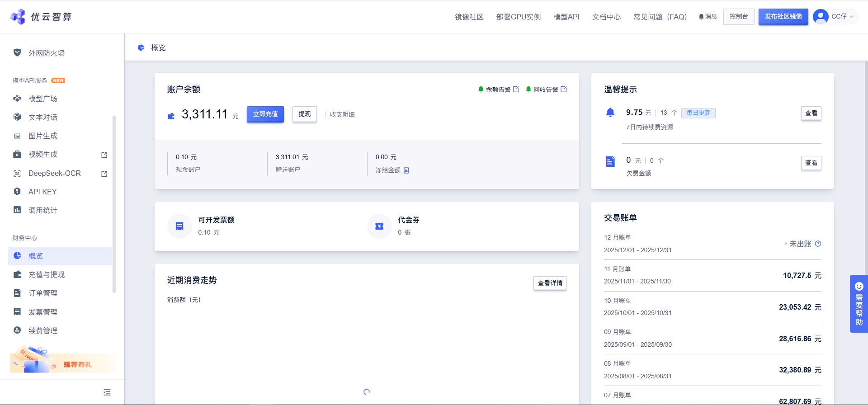Click the sidebar vertical scrollbar
The height and width of the screenshot is (405, 868).
coord(114,204)
